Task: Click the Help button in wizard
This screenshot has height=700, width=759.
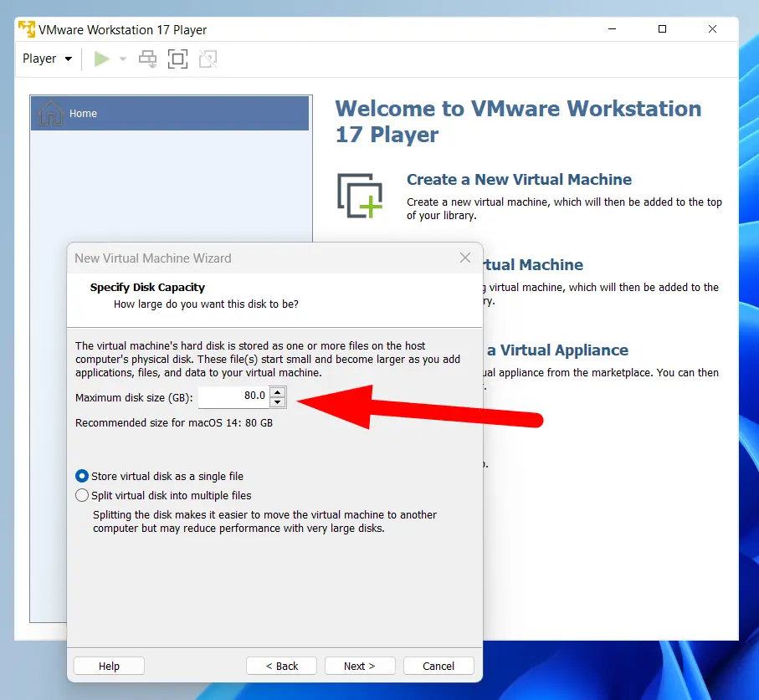Action: point(109,667)
